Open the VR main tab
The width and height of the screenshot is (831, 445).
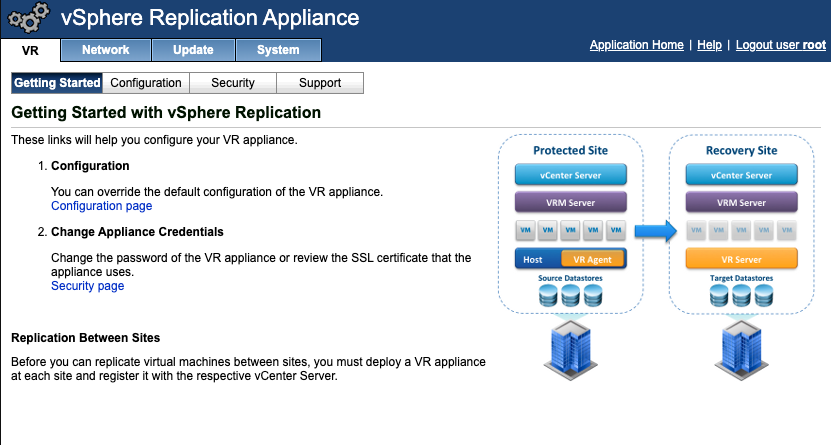point(30,50)
